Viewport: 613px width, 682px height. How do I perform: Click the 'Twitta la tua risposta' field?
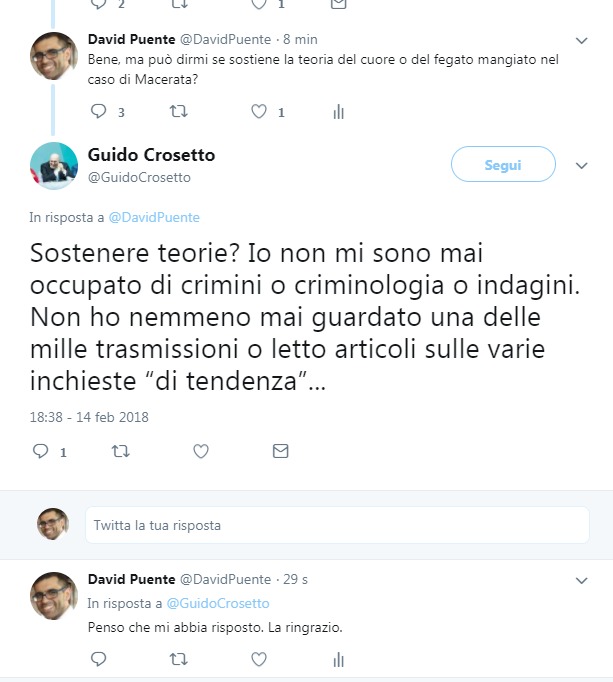[337, 525]
